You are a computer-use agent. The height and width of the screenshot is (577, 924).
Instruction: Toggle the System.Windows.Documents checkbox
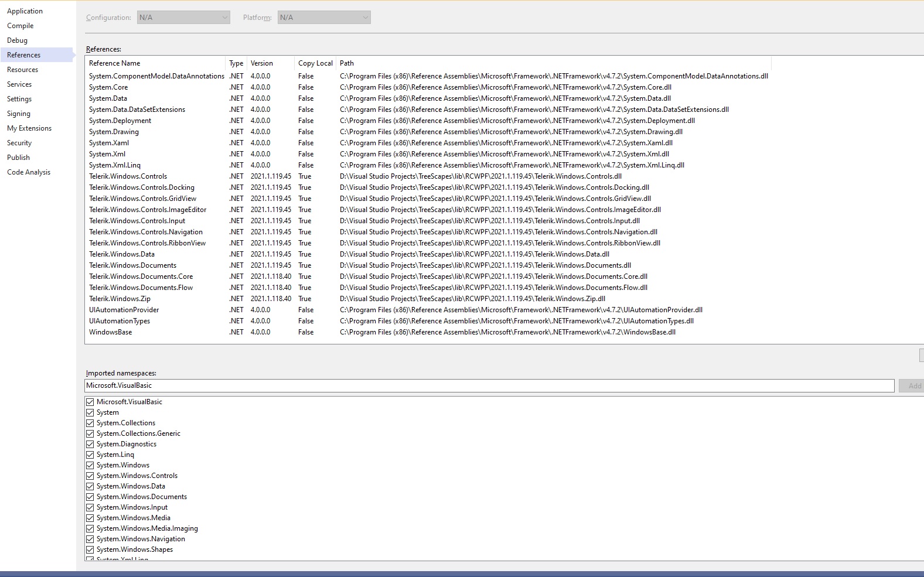point(90,497)
